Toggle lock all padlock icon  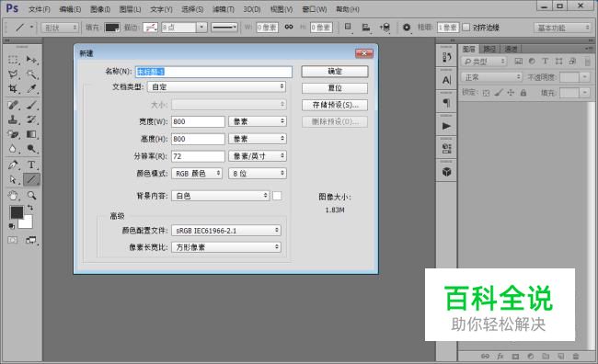[x=523, y=93]
